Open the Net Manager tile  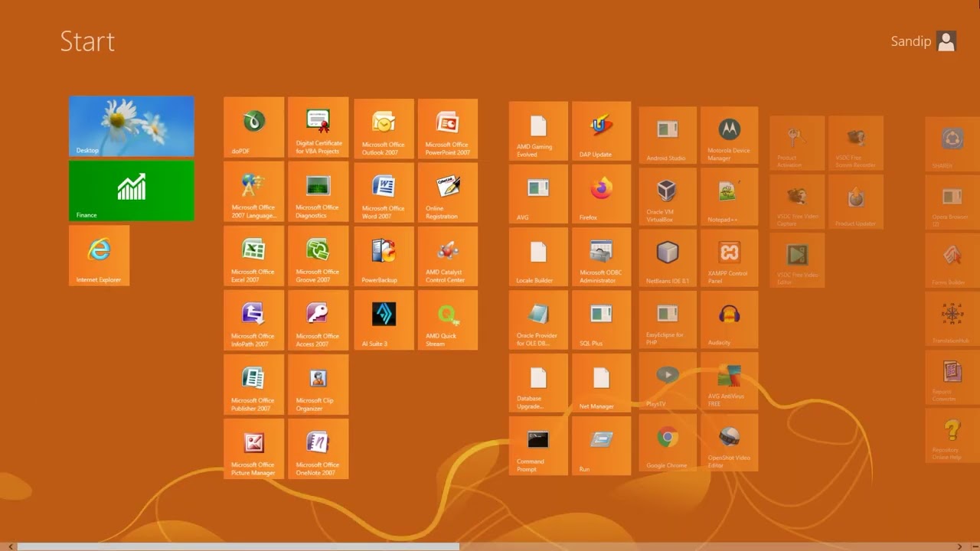click(x=602, y=383)
